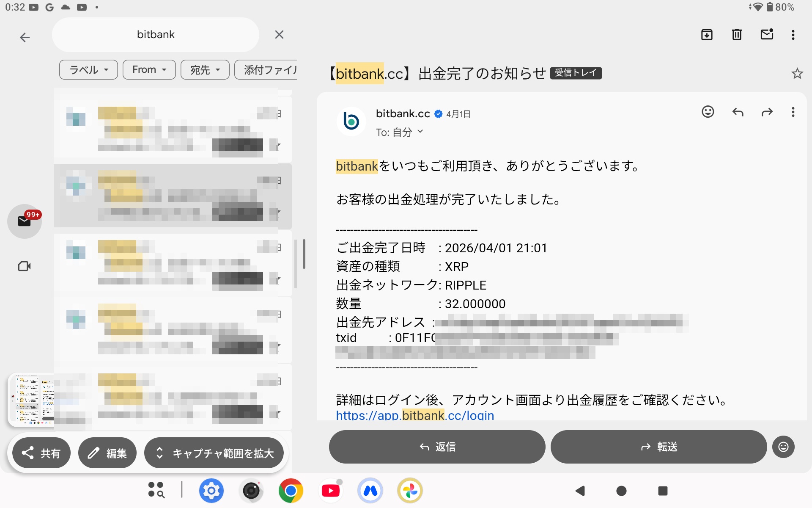Tap the 2026/04/01 21:01 completion date
The height and width of the screenshot is (508, 812).
[x=496, y=248]
